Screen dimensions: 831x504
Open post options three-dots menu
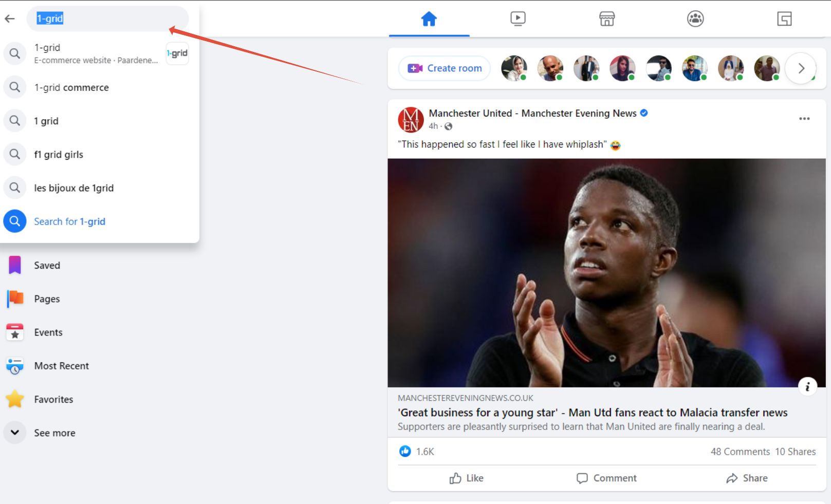804,119
